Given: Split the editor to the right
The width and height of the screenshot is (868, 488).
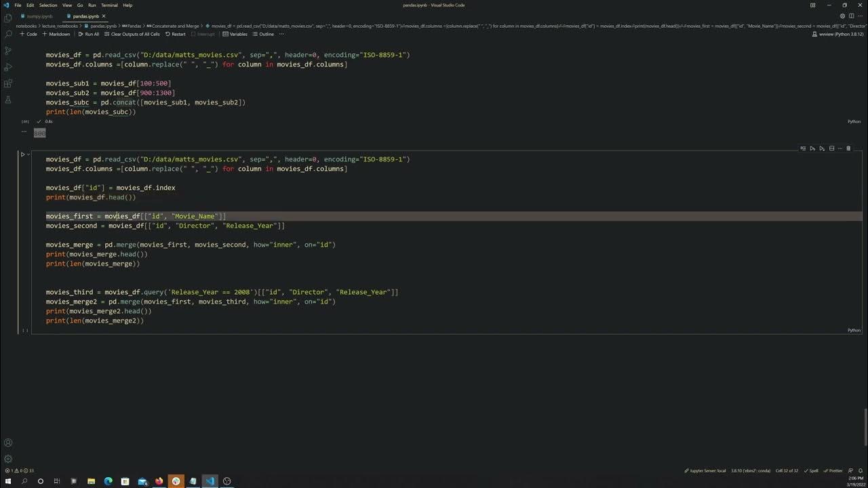Looking at the screenshot, I should 851,16.
